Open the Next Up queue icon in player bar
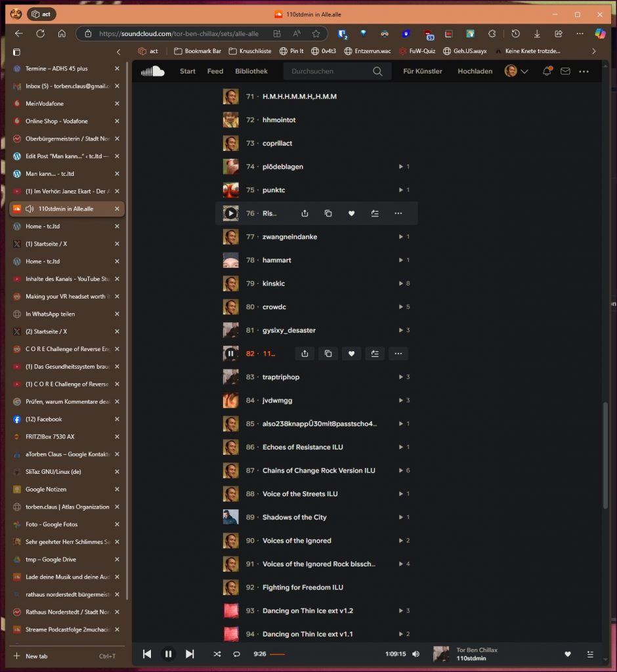 tap(590, 654)
